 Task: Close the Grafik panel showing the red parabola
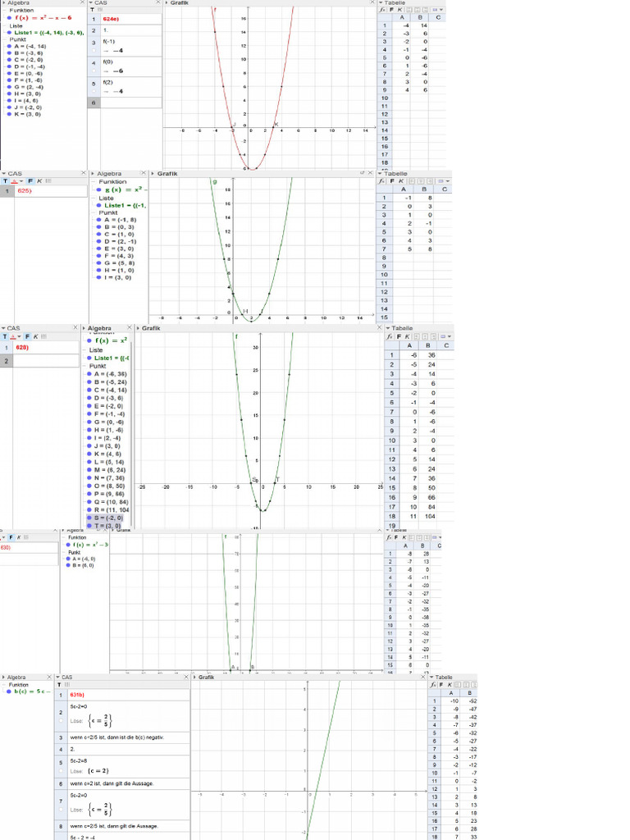pos(372,2)
